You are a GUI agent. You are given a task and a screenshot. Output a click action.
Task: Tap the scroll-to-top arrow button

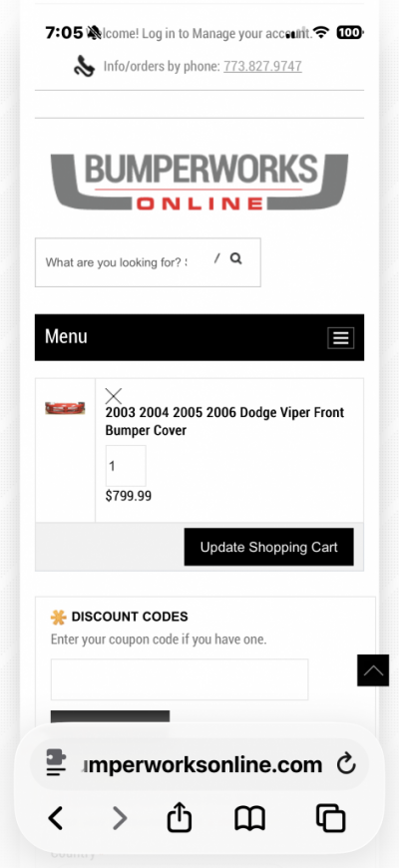tap(373, 670)
